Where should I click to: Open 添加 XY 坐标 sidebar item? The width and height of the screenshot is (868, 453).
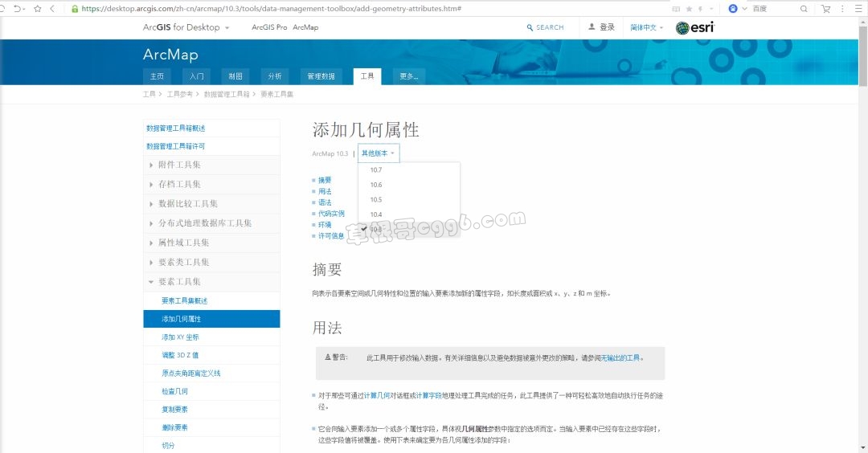pyautogui.click(x=180, y=337)
